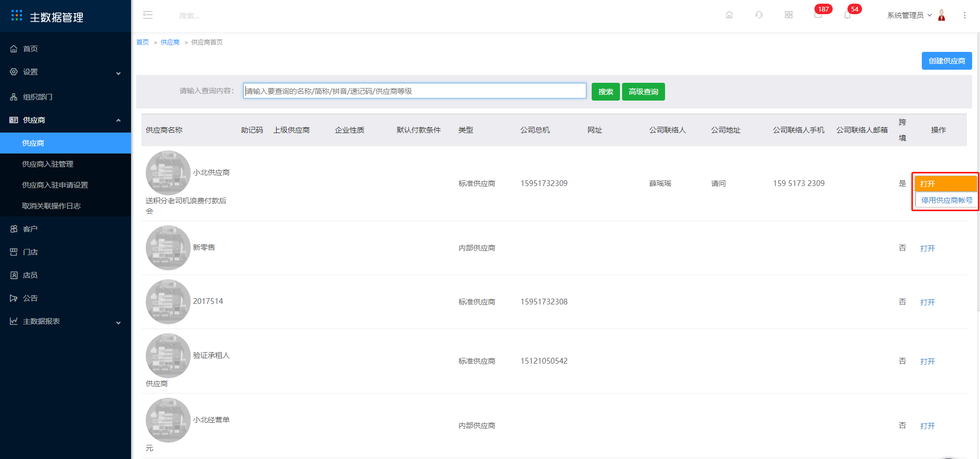Click the 设置 gear icon in sidebar
Image resolution: width=980 pixels, height=459 pixels.
[x=14, y=72]
